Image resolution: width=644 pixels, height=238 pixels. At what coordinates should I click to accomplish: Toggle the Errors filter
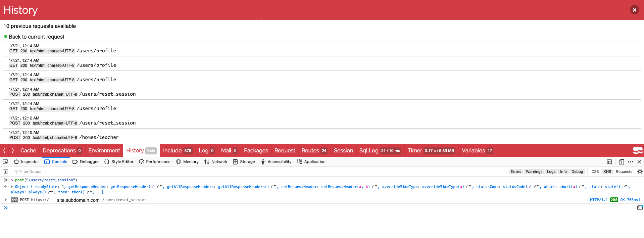tap(516, 172)
